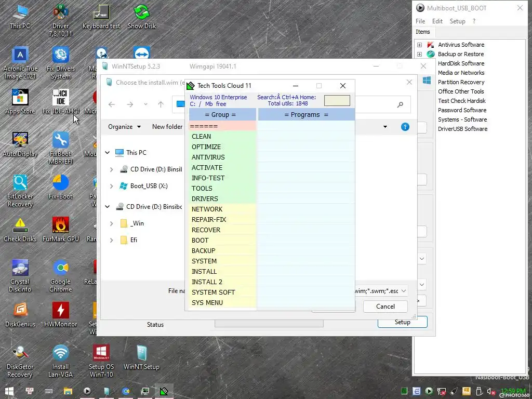Launch the Keyboard test shortcut
The width and height of the screenshot is (532, 399).
coord(101,16)
